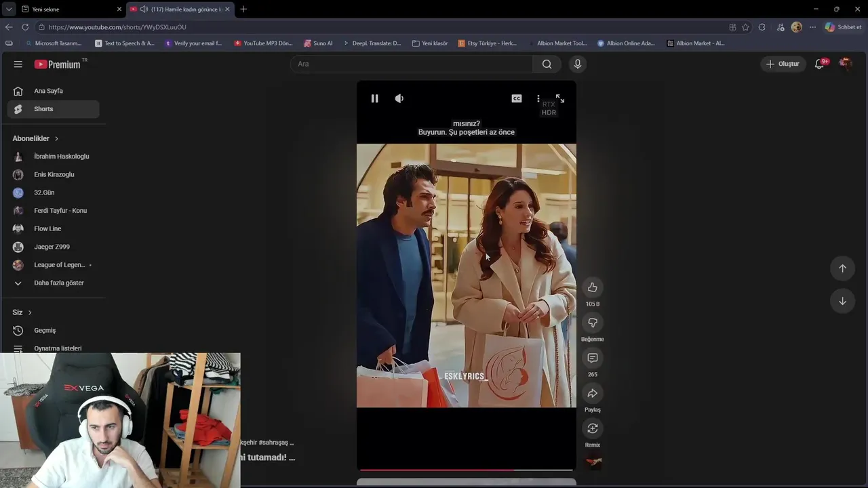Bookmark this page with star
Viewport: 868px width, 488px height.
tap(746, 27)
